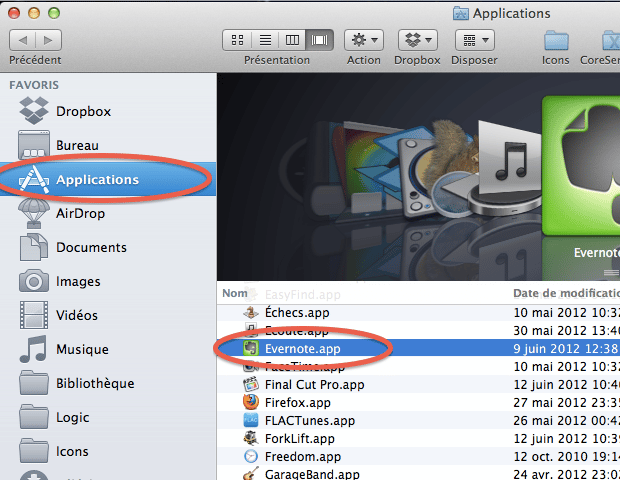
Task: Switch to column view presentation
Action: [292, 40]
